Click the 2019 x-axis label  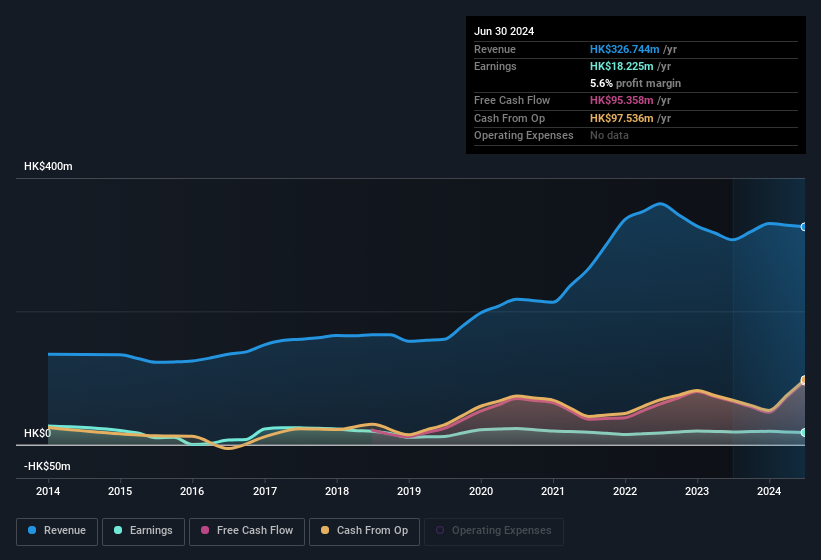click(x=409, y=491)
